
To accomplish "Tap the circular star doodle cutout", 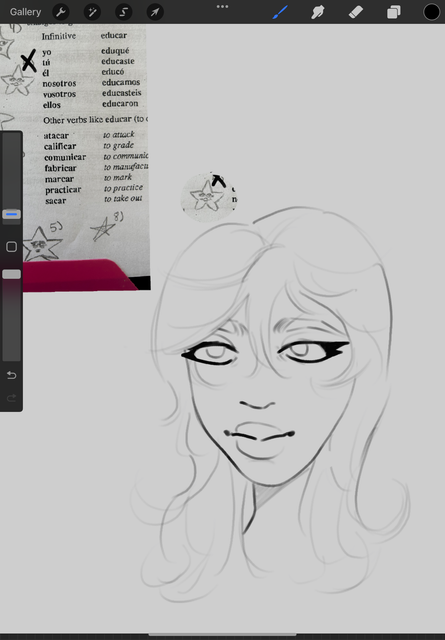I will [x=209, y=197].
